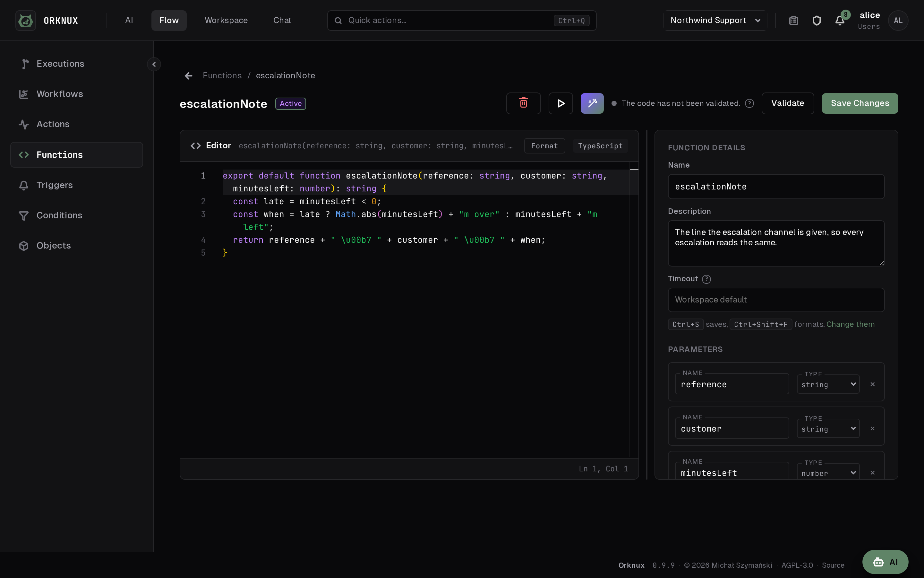Open Conditions in the sidebar

[77, 215]
